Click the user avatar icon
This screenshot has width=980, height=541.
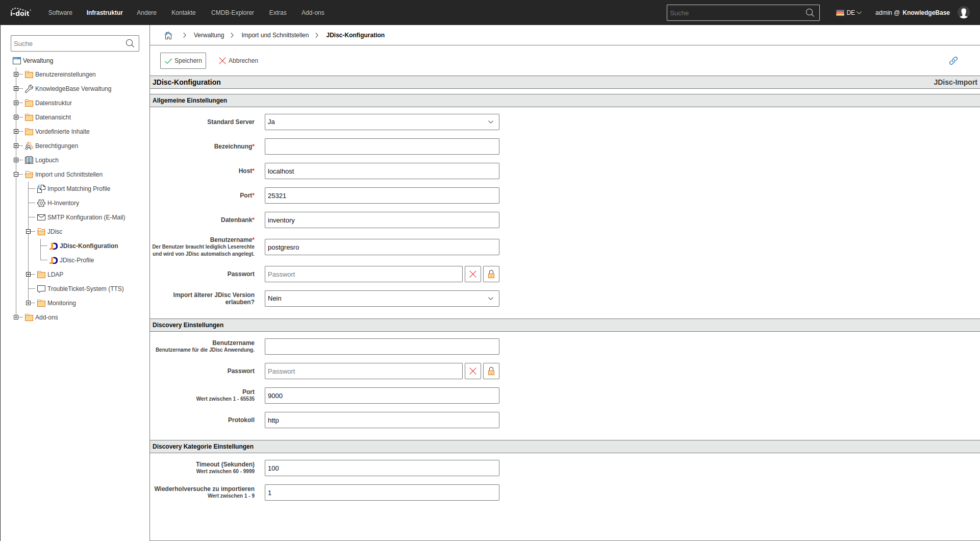click(x=964, y=13)
